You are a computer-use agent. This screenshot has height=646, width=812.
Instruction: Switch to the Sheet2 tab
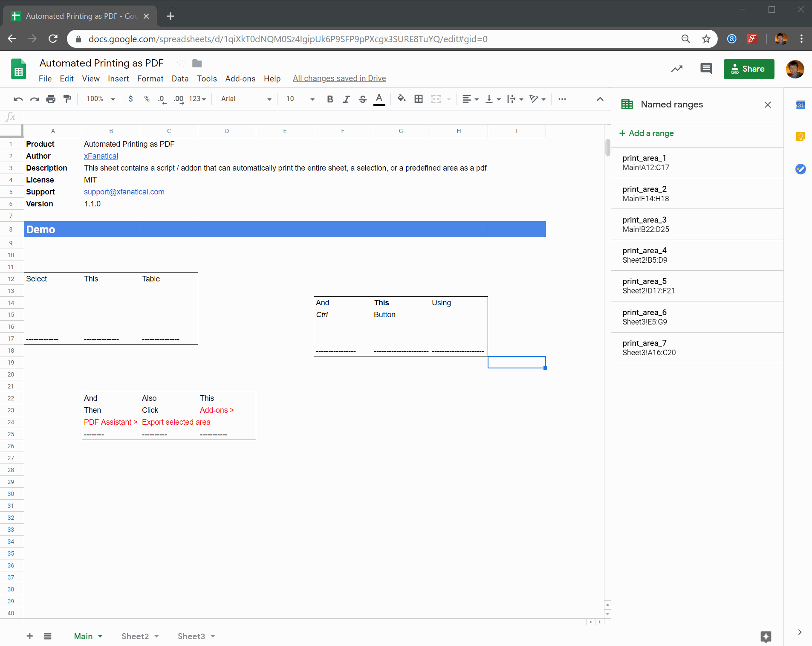[134, 636]
